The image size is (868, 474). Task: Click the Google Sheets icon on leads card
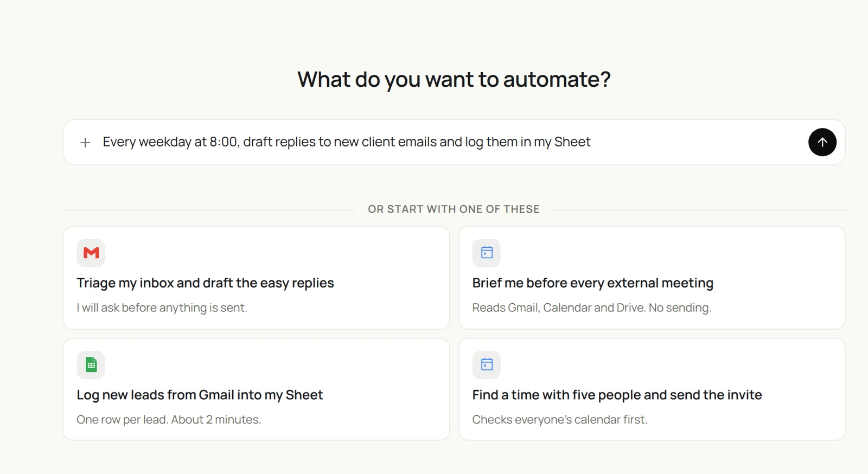tap(91, 365)
